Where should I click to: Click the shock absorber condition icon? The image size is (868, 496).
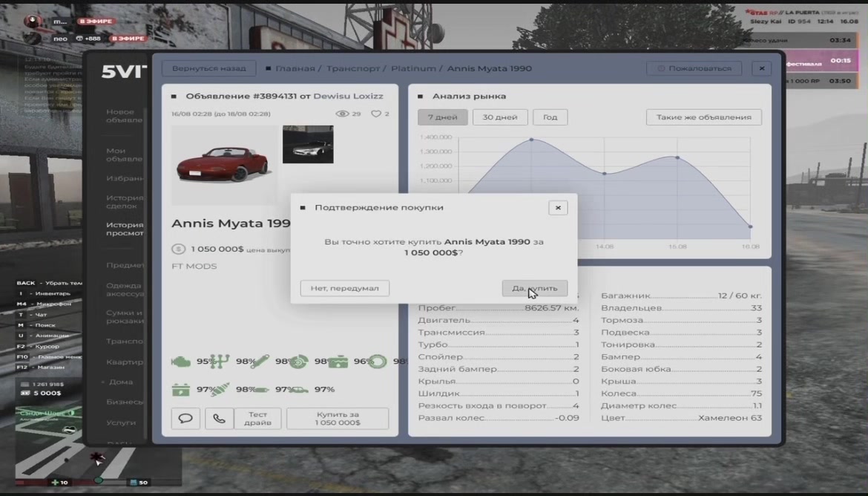[259, 362]
